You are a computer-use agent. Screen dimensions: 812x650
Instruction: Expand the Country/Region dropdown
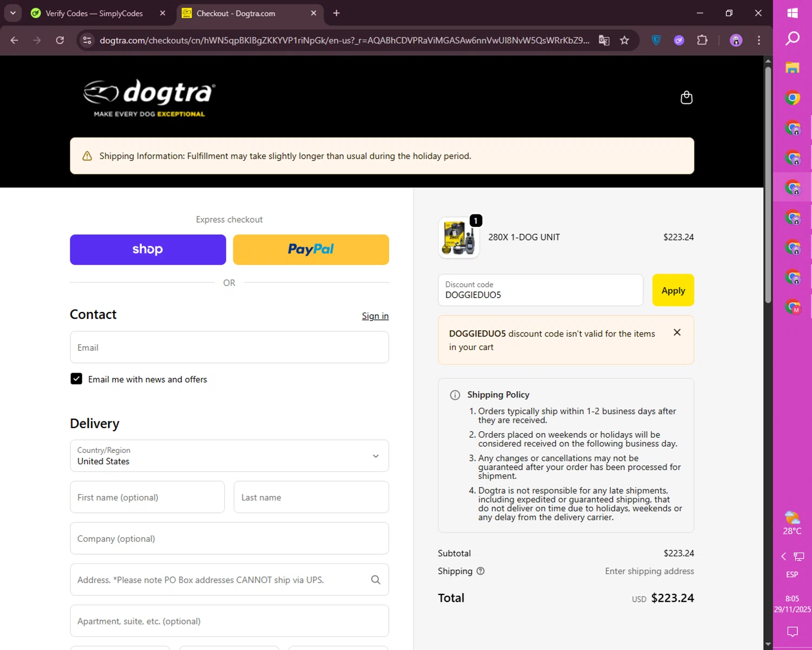tap(230, 456)
